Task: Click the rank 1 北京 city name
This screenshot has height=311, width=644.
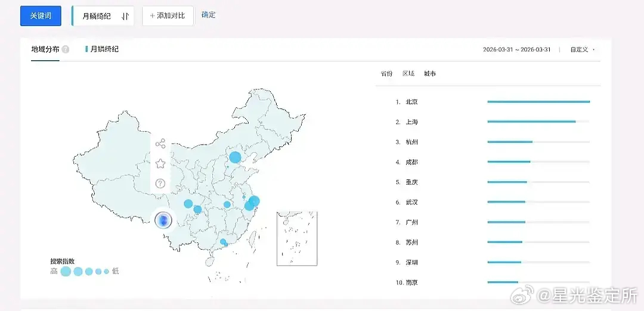Action: pos(411,102)
